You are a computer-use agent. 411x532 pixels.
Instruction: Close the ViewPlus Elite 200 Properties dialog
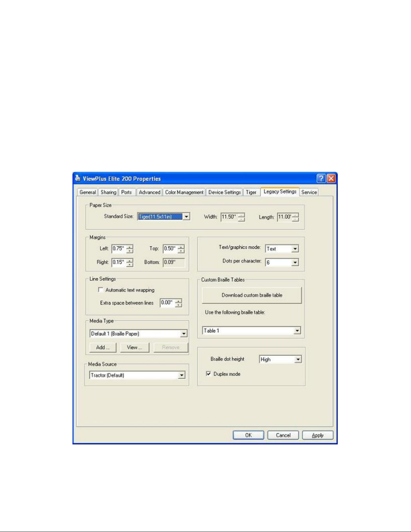click(331, 178)
